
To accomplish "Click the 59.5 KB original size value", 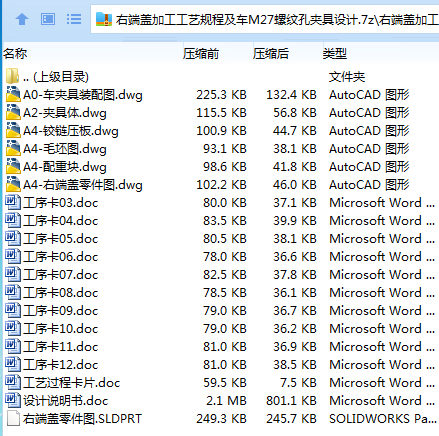I will [x=225, y=383].
